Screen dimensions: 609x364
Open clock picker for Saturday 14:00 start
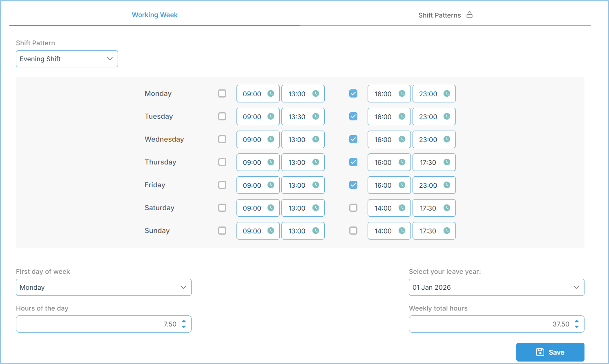pyautogui.click(x=402, y=208)
